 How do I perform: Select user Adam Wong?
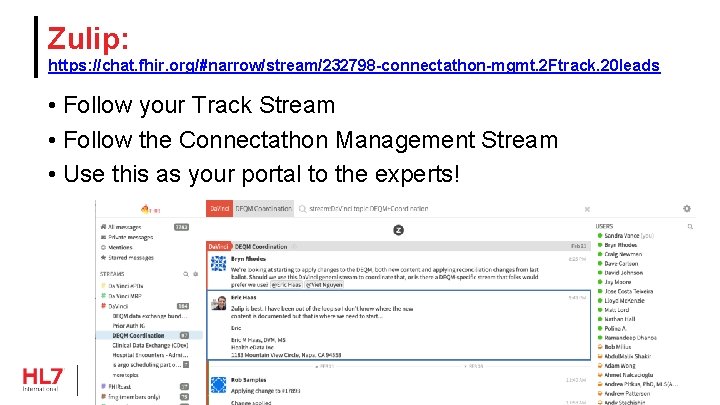[620, 366]
